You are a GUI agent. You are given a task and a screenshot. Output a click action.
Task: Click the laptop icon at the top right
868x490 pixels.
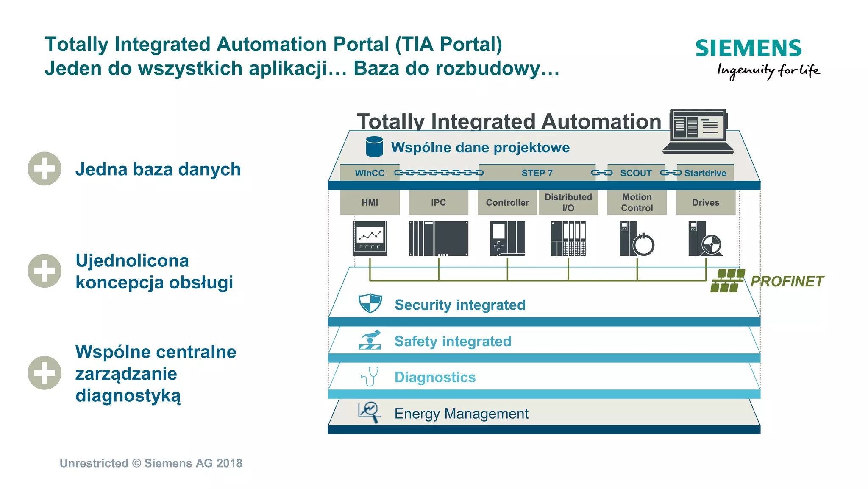(698, 131)
